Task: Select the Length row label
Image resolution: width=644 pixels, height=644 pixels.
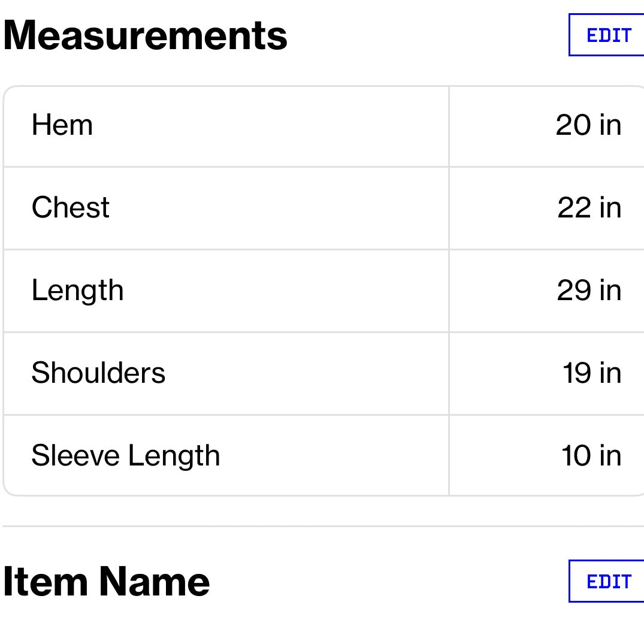Action: (77, 291)
